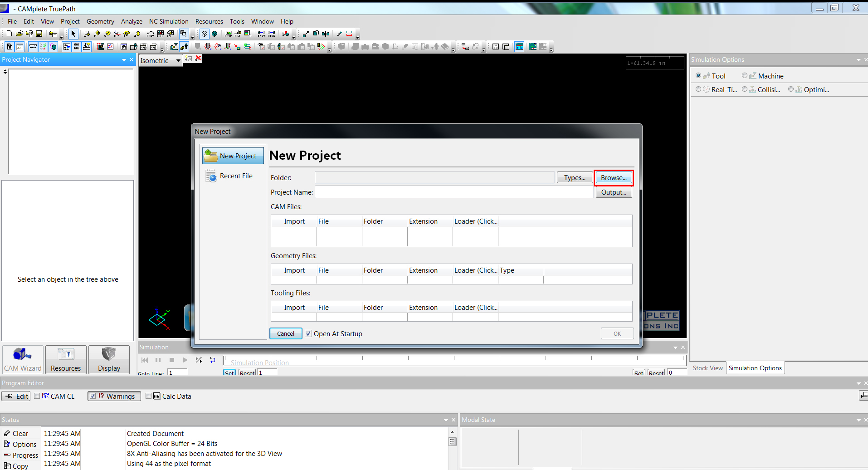Click the Output... button
The width and height of the screenshot is (868, 470).
[x=614, y=192]
